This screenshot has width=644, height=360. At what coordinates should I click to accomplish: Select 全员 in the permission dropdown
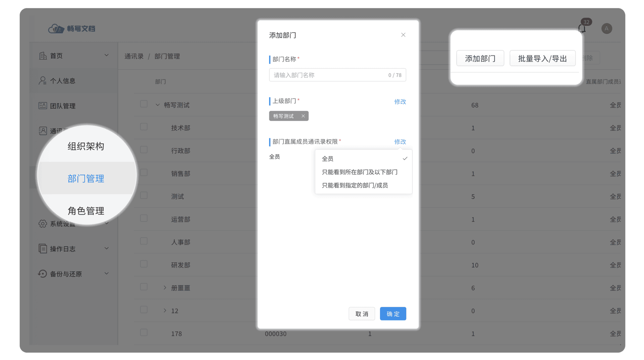[364, 159]
